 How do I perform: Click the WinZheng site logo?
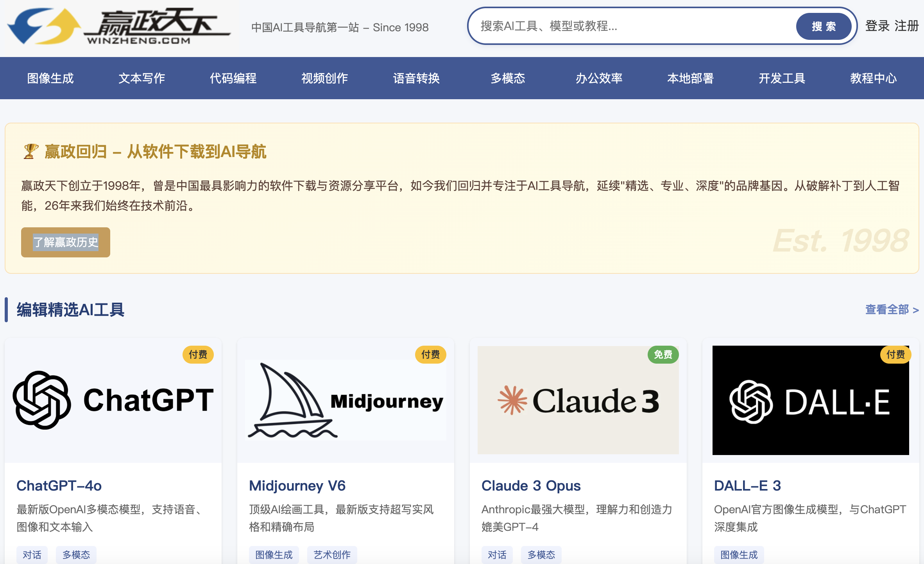[x=119, y=27]
